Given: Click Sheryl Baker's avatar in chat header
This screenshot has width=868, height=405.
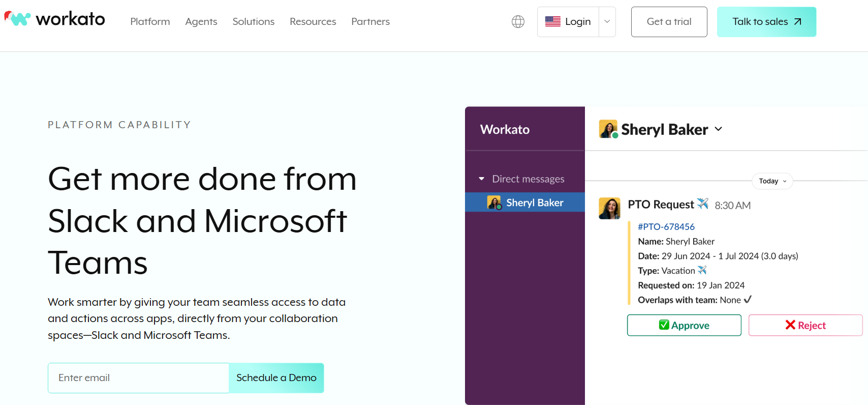Looking at the screenshot, I should (608, 129).
